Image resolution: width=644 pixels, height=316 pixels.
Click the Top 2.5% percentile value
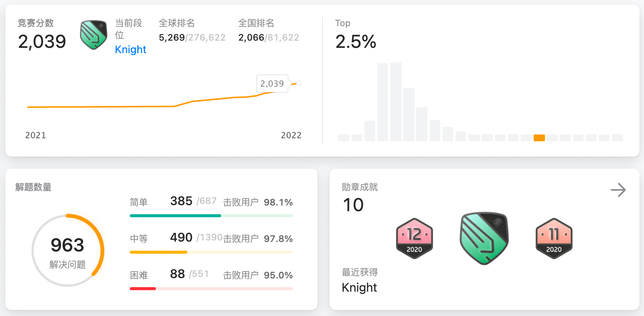tap(355, 42)
